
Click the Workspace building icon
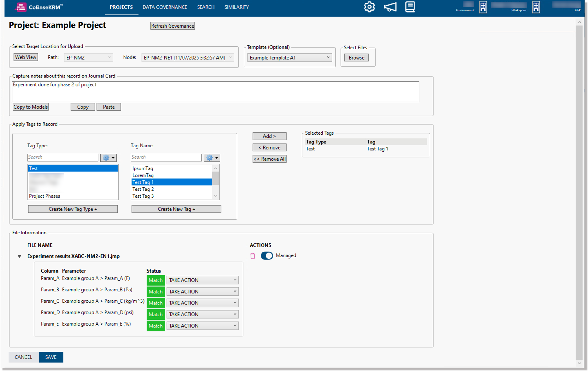536,7
